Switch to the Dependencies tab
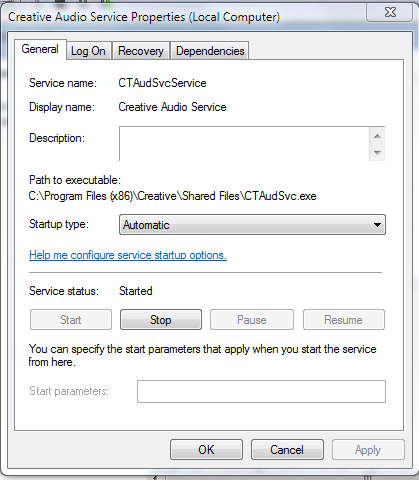Screen dimensions: 419x480 click(210, 51)
